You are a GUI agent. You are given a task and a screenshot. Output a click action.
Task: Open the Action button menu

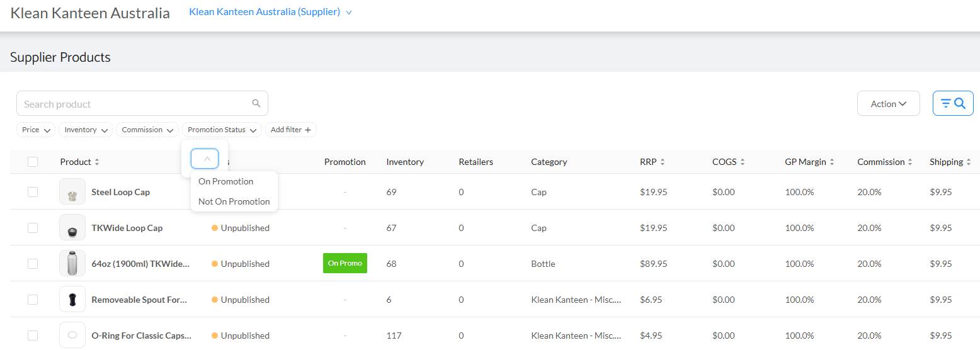(x=888, y=104)
